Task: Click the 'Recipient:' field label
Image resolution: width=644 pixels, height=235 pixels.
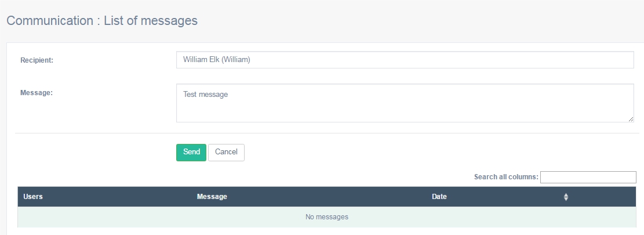Action: click(37, 60)
